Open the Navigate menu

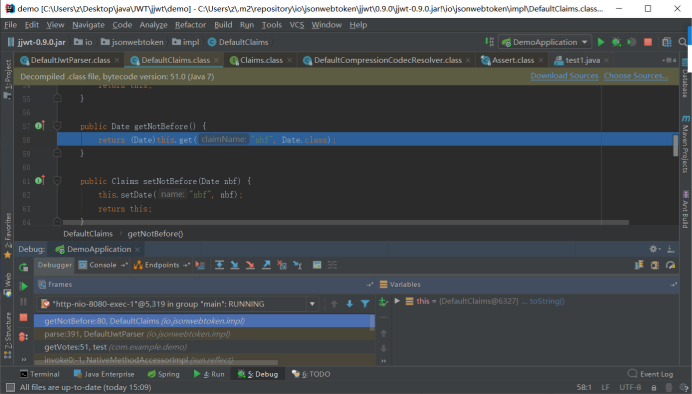click(x=88, y=25)
